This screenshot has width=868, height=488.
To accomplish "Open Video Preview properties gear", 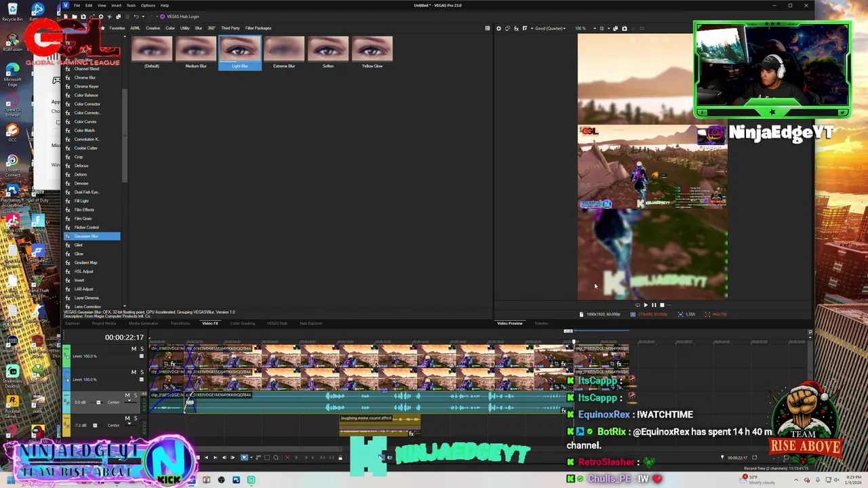I will tap(498, 28).
